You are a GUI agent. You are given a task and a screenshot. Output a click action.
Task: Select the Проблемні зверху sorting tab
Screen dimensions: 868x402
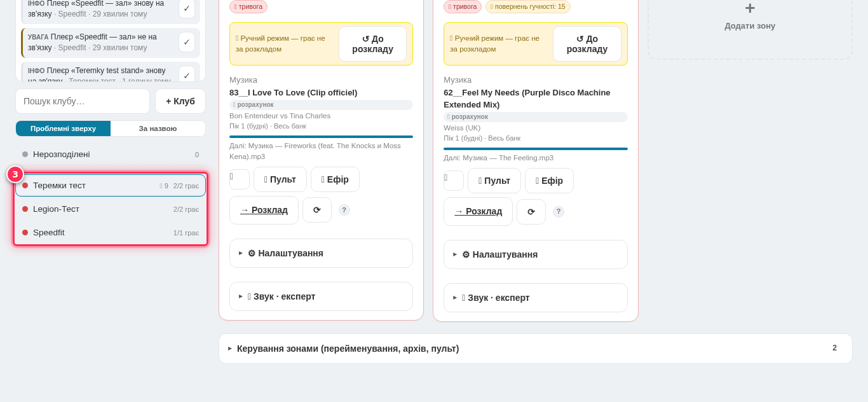(64, 128)
